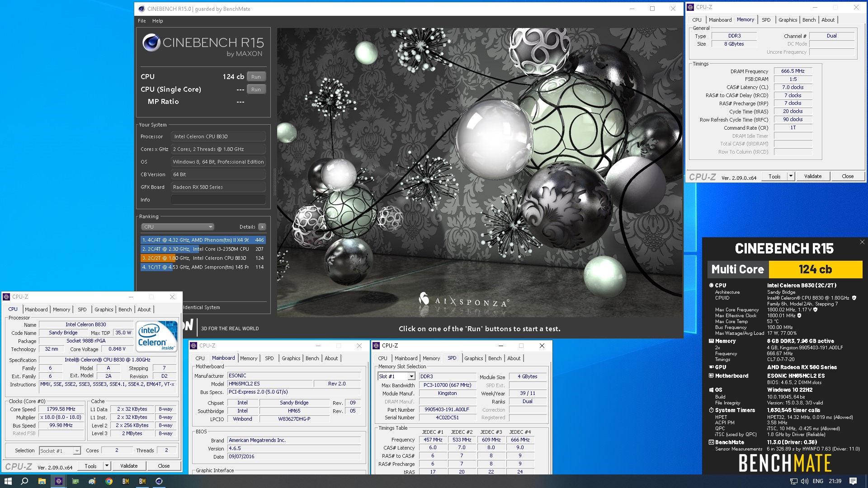Run the CPU multi-core benchmark
The image size is (868, 488).
tap(256, 77)
